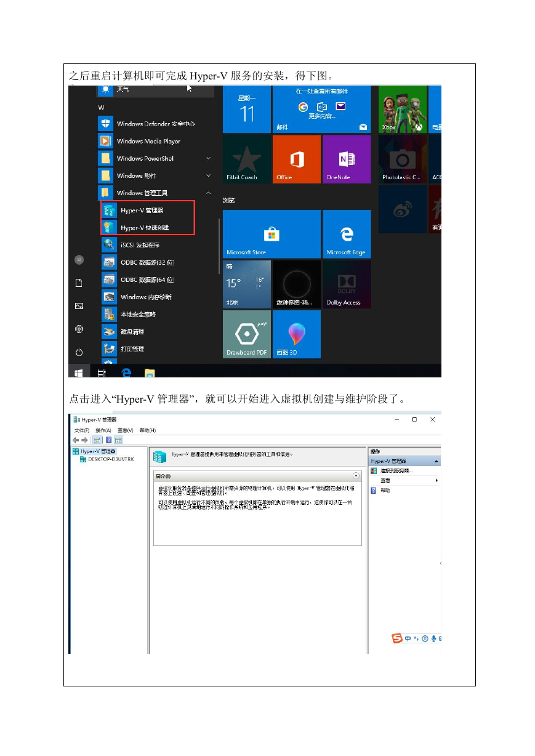Open the OneNote tile
The width and height of the screenshot is (535, 756).
click(x=347, y=159)
